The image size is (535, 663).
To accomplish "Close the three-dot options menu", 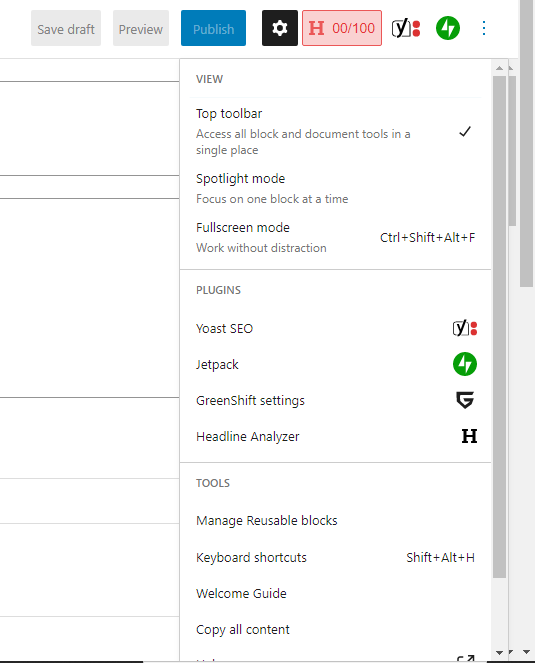I will 484,28.
